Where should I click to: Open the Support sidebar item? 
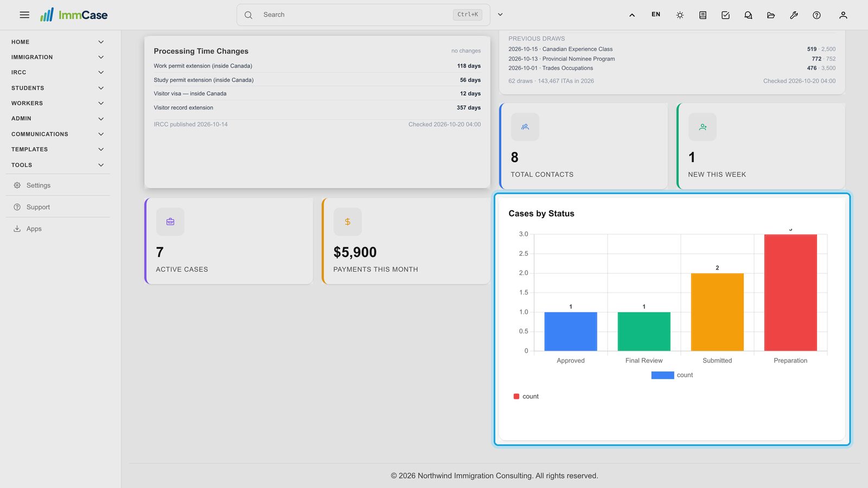tap(58, 207)
